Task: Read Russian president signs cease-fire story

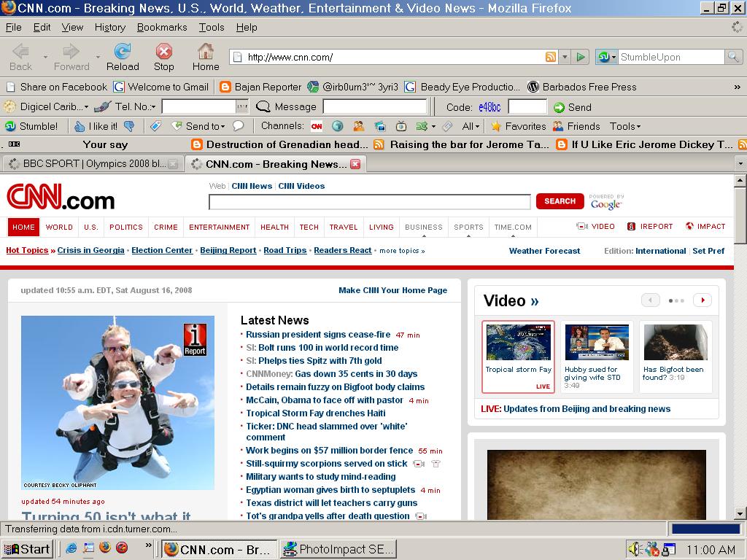Action: (x=318, y=335)
